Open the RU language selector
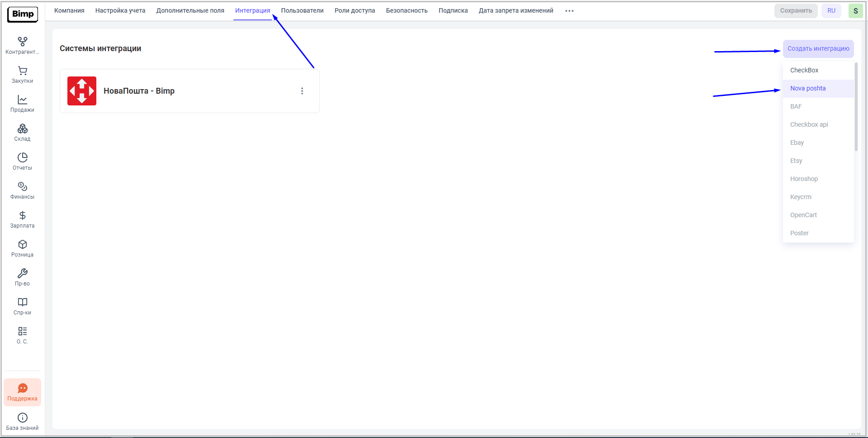 831,11
